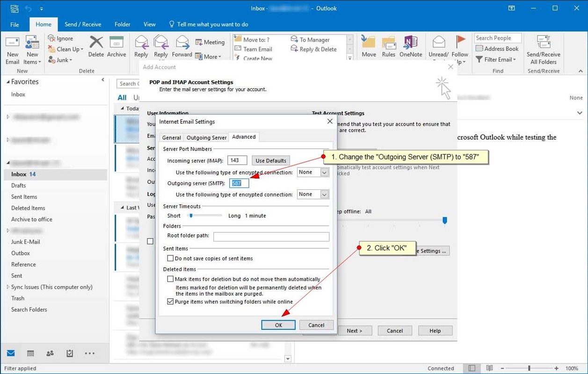The image size is (588, 374).
Task: Open Ribbon Display Options in title bar
Action: (512, 8)
